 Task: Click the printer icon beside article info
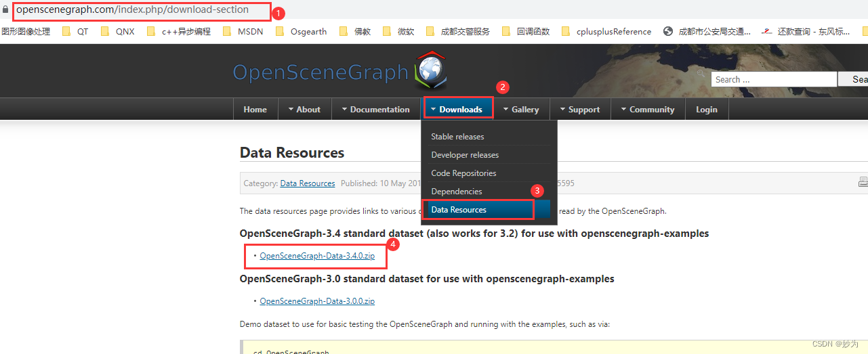pos(863,182)
